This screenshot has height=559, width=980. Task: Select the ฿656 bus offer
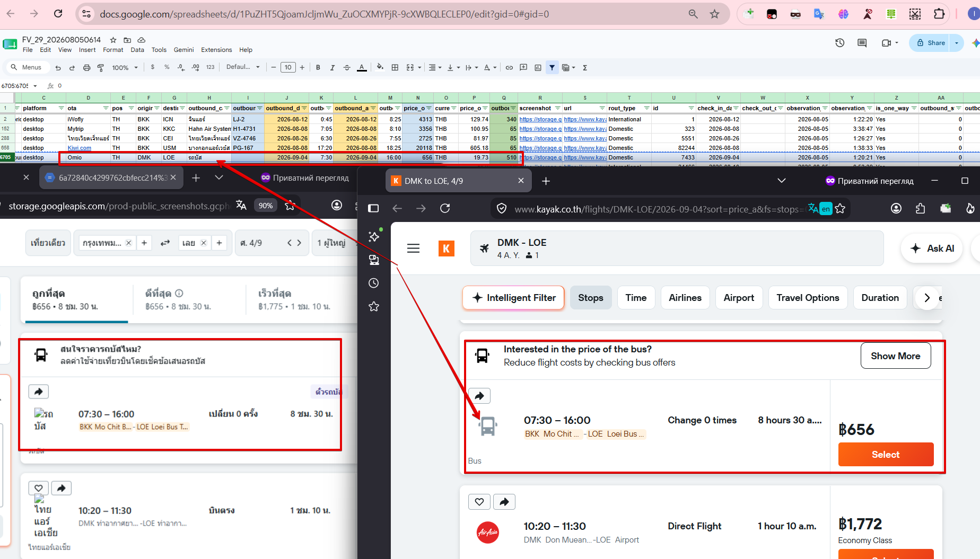point(886,455)
